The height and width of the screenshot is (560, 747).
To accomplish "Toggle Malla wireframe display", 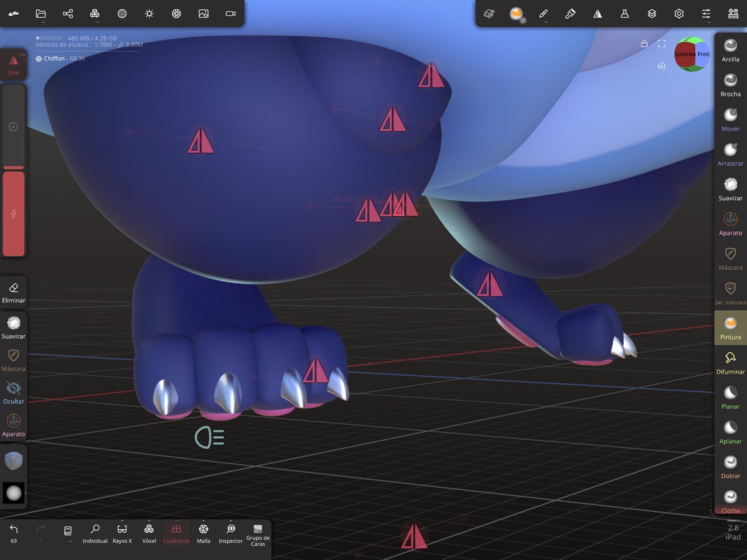I will (x=204, y=533).
